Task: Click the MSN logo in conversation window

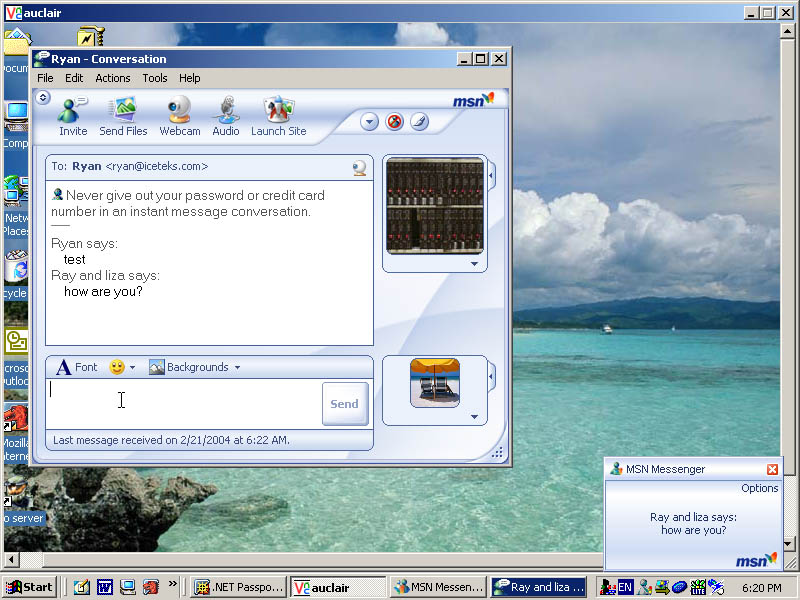Action: [x=473, y=100]
